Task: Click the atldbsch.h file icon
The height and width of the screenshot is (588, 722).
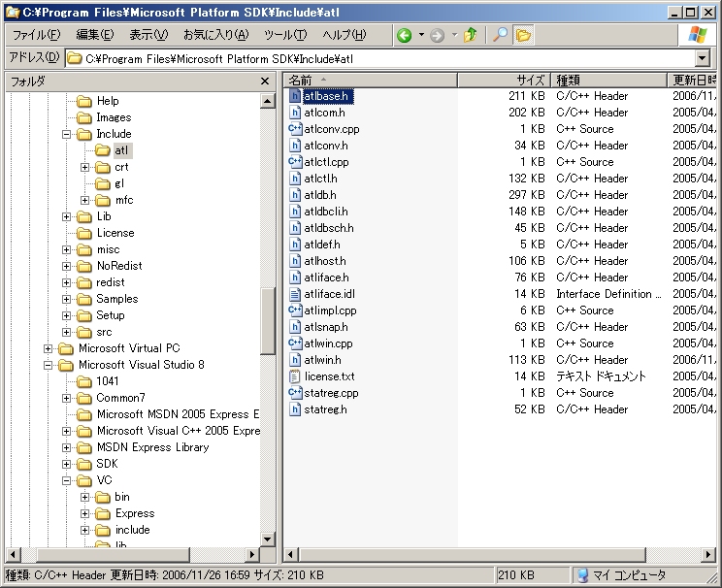Action: coord(295,228)
